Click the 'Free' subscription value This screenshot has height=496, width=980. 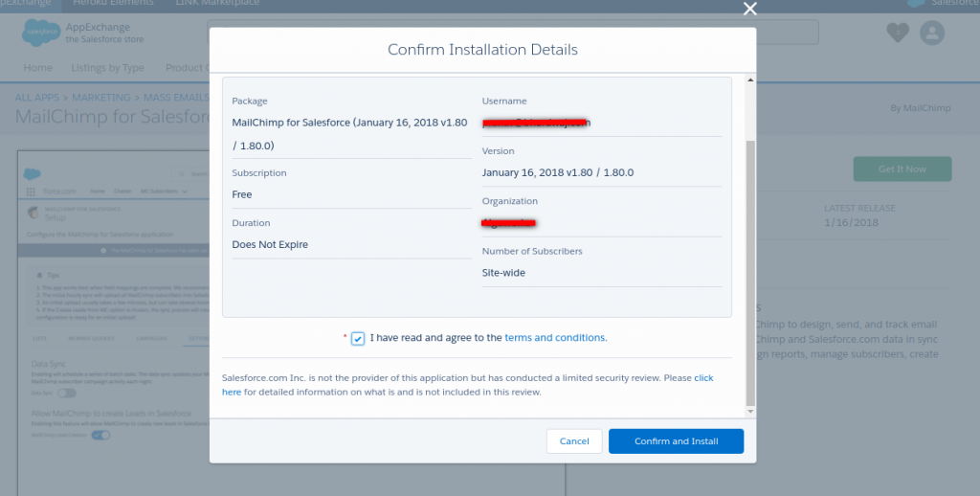click(242, 194)
